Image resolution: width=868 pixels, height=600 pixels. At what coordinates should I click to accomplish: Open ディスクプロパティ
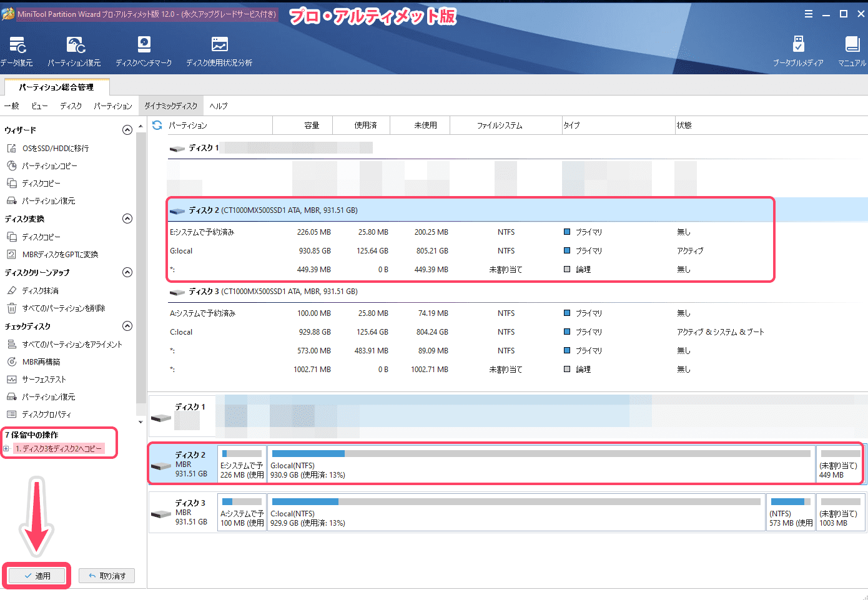pyautogui.click(x=47, y=414)
